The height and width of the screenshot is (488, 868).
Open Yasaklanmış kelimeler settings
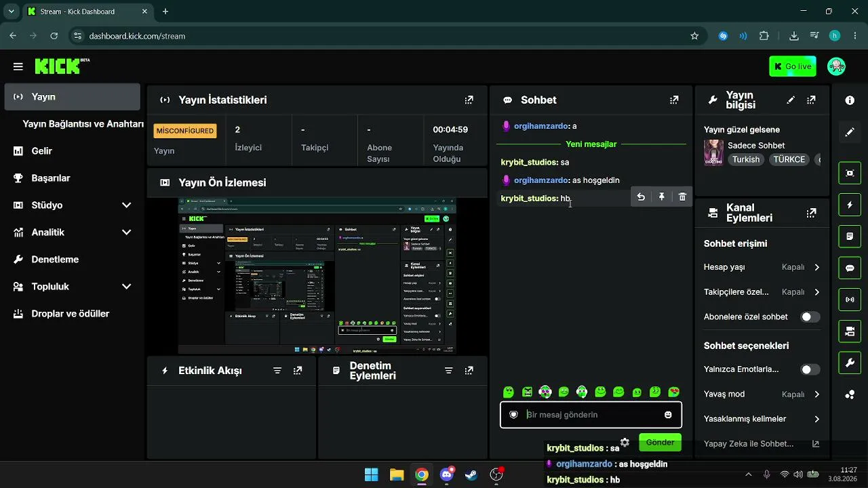coord(762,419)
